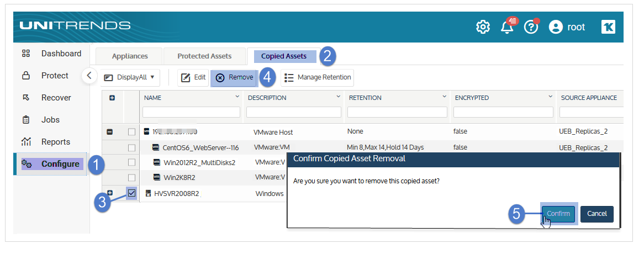Click the Jobs clipboard icon

pos(26,120)
